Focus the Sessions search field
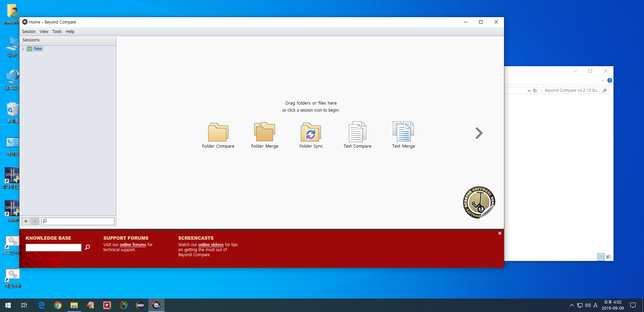This screenshot has width=644, height=312. coord(78,221)
